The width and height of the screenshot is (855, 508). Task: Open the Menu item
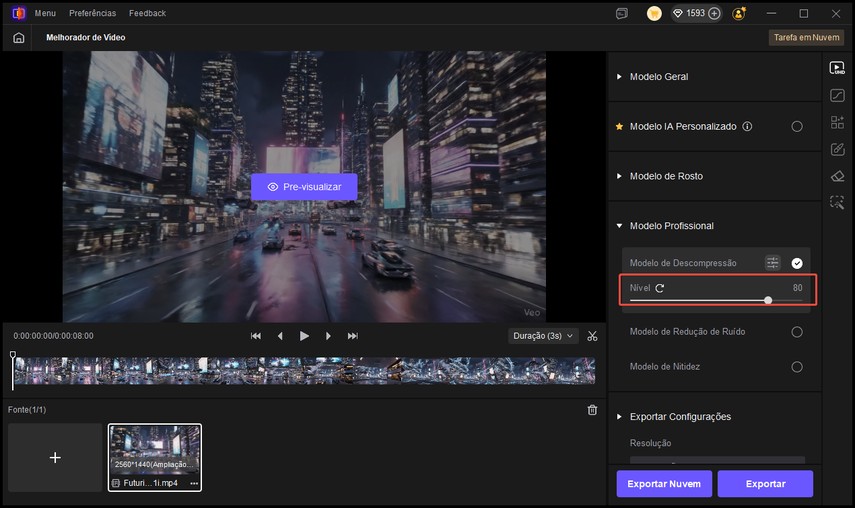pos(45,13)
